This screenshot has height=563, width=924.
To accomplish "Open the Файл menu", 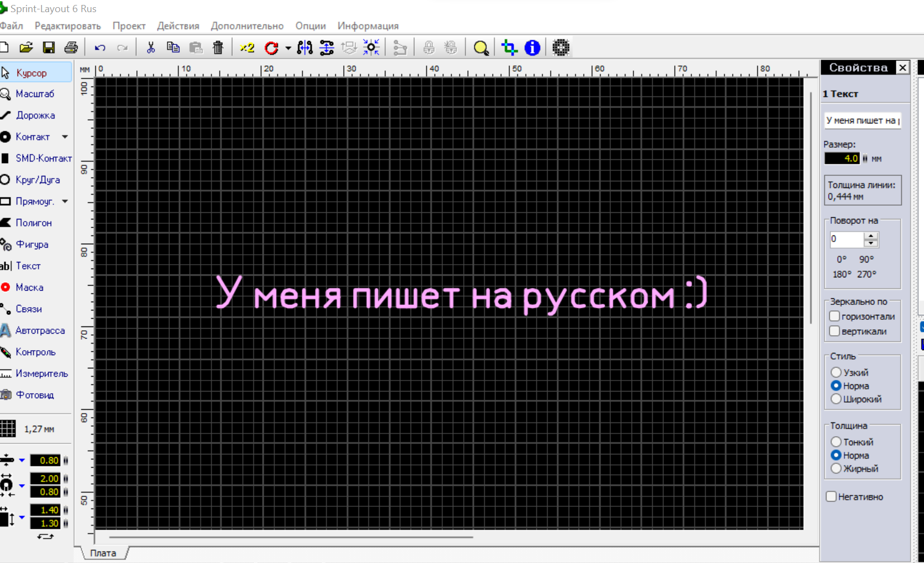I will coord(12,26).
